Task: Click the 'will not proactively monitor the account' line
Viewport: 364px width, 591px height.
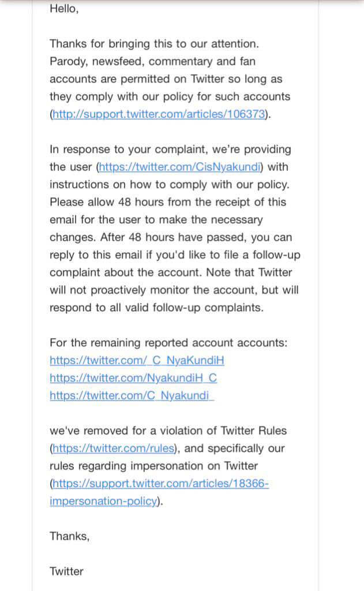Action: [174, 290]
